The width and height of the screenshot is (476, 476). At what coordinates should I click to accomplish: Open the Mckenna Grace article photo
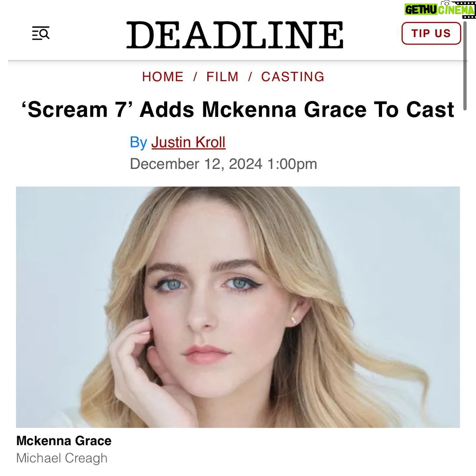coord(238,307)
